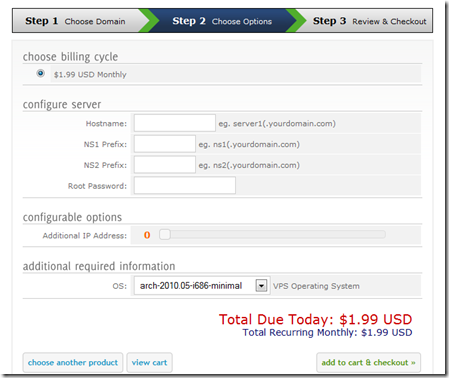Click the 'choose billing cycle' heading
Screen dimensions: 449x378
[x=70, y=57]
